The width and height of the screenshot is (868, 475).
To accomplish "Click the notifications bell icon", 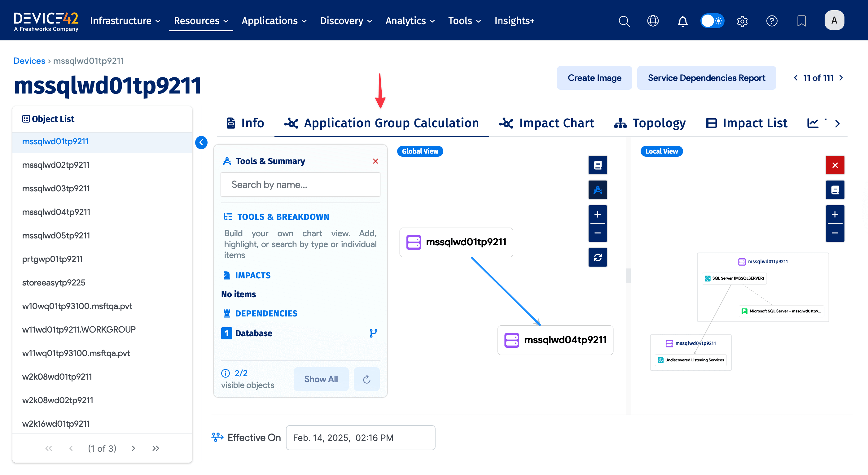I will point(682,21).
